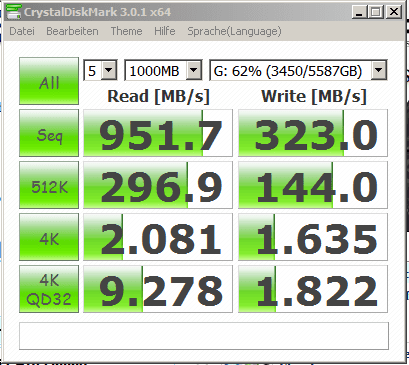
Task: Open the Sprache(Language) menu
Action: pyautogui.click(x=234, y=31)
